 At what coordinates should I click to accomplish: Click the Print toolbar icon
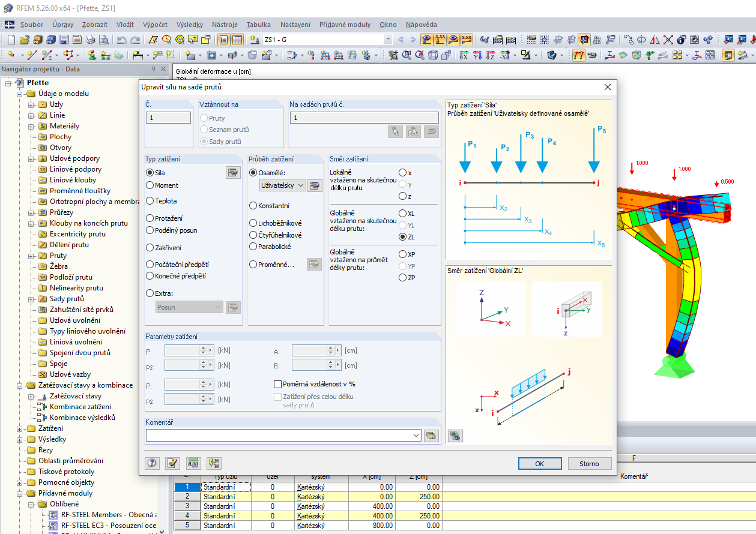91,40
